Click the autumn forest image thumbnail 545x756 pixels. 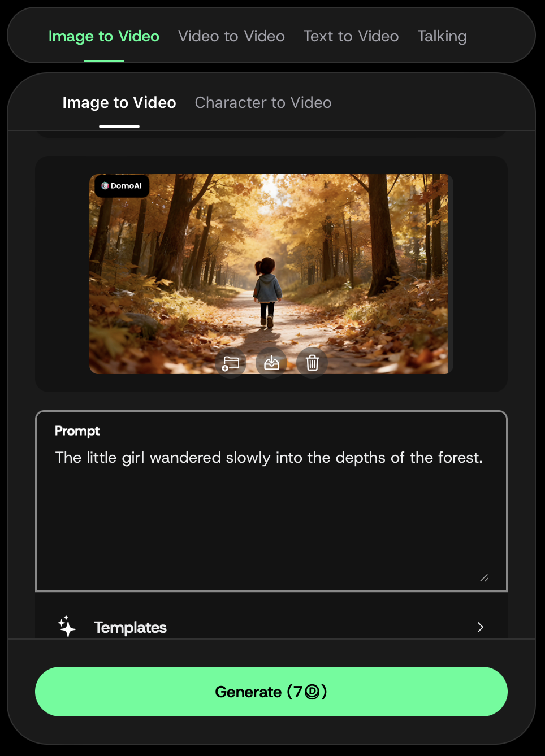tap(269, 274)
